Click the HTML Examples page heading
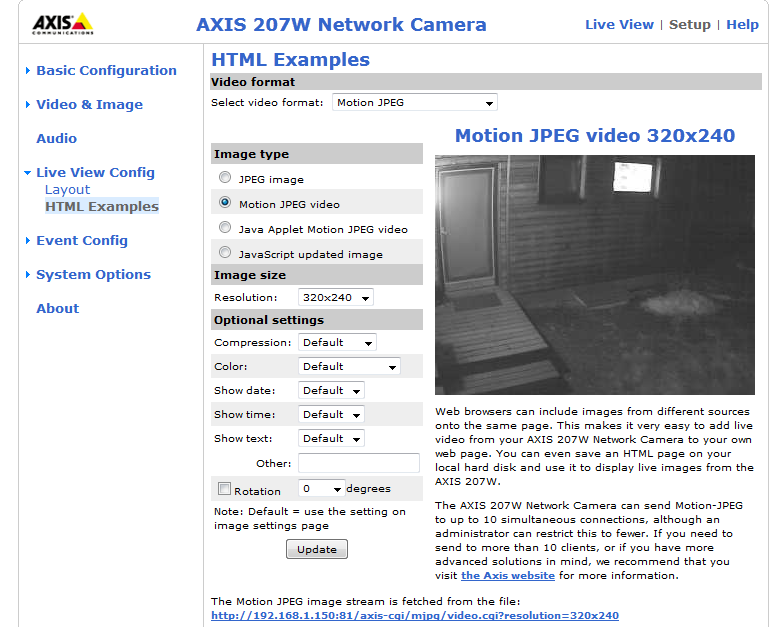 coord(290,59)
